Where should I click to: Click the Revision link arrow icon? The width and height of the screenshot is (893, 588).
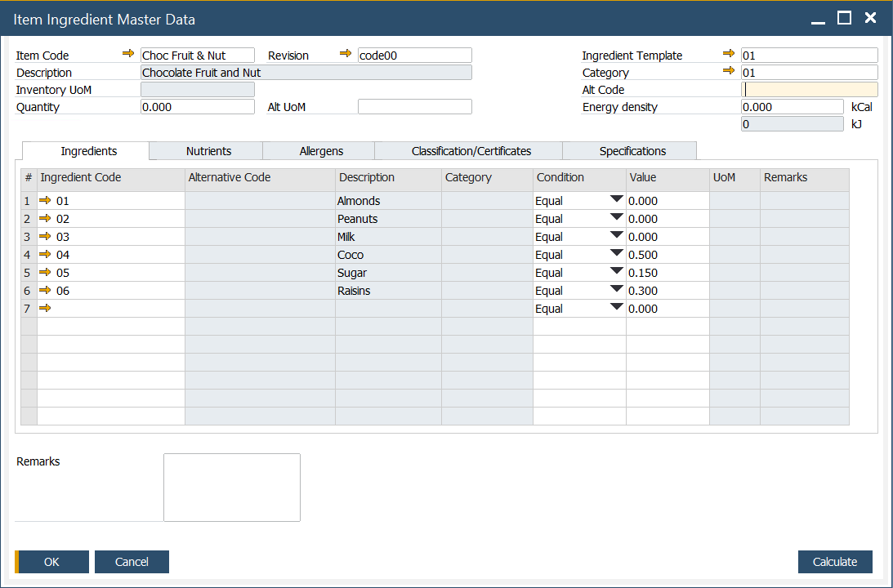point(346,54)
